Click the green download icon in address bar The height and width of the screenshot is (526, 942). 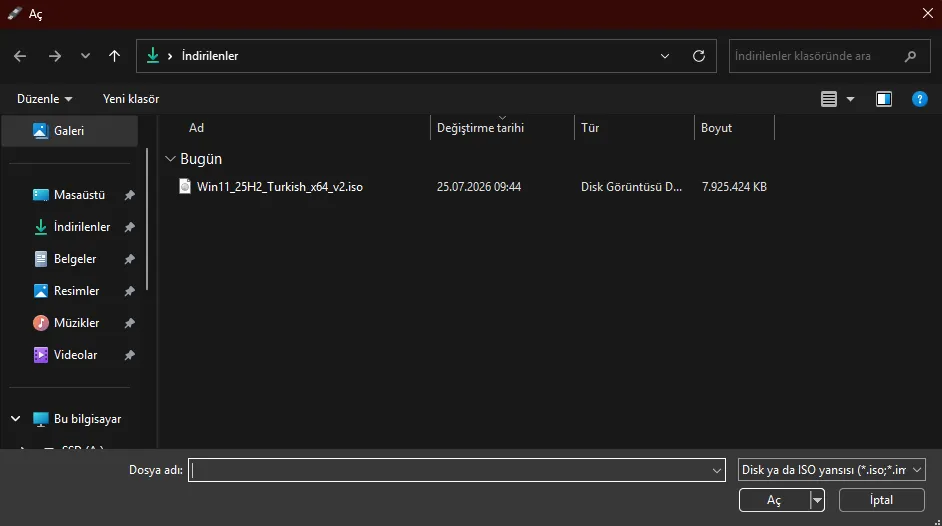pyautogui.click(x=153, y=56)
